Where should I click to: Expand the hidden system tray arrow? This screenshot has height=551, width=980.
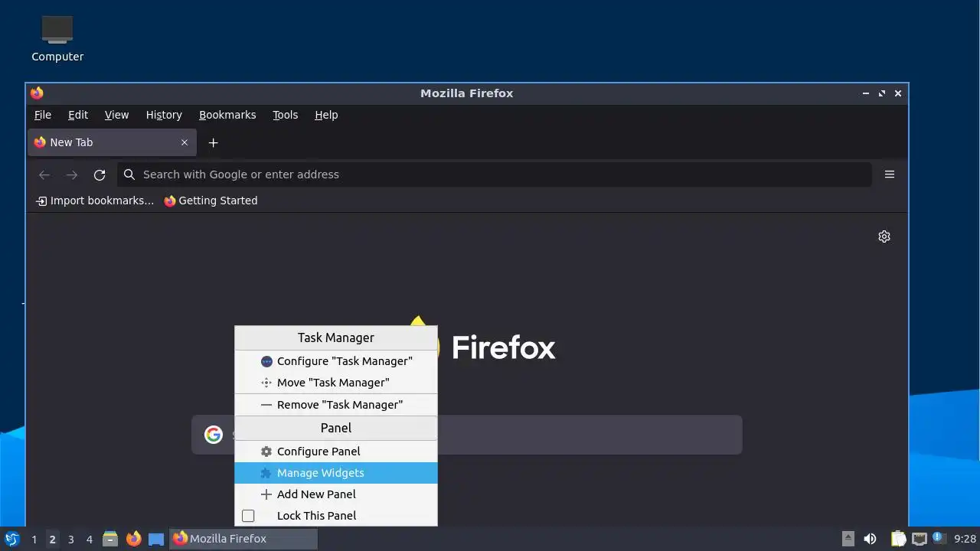point(848,539)
